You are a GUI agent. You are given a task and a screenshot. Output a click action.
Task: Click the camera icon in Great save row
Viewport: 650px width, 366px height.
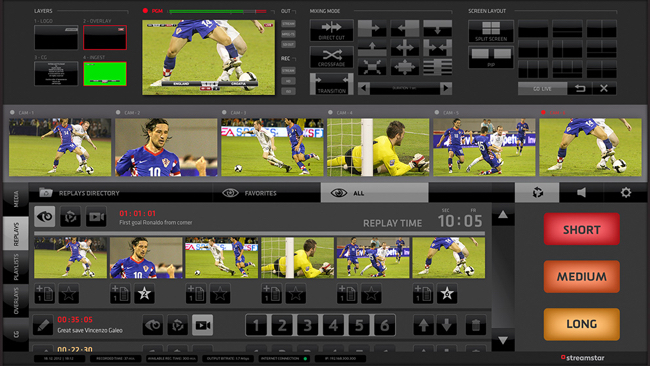point(203,325)
